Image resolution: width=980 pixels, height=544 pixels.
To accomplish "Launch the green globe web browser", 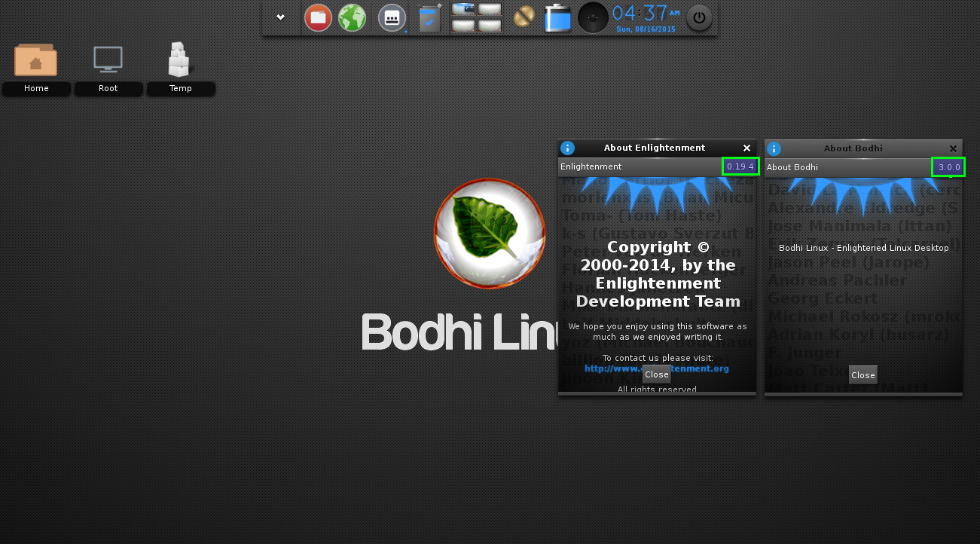I will tap(352, 17).
